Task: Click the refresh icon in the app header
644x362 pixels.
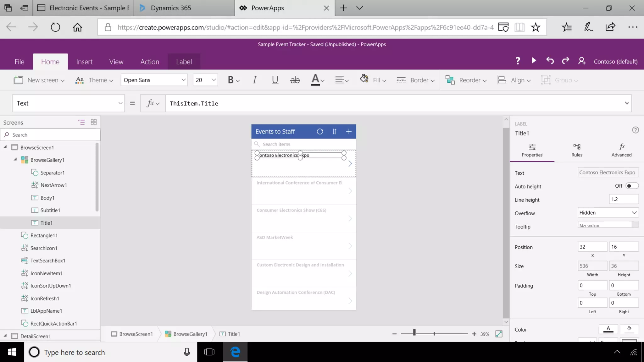Action: (x=320, y=132)
